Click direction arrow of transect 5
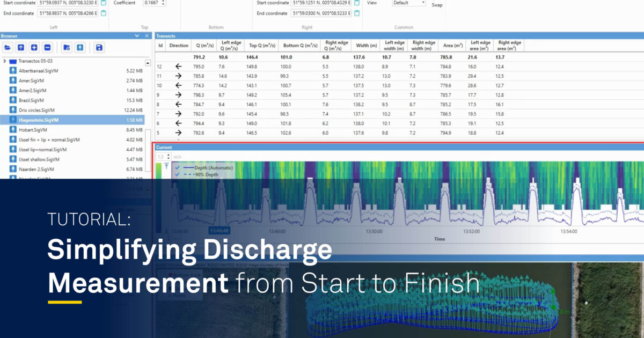This screenshot has width=644, height=338. pyautogui.click(x=178, y=133)
